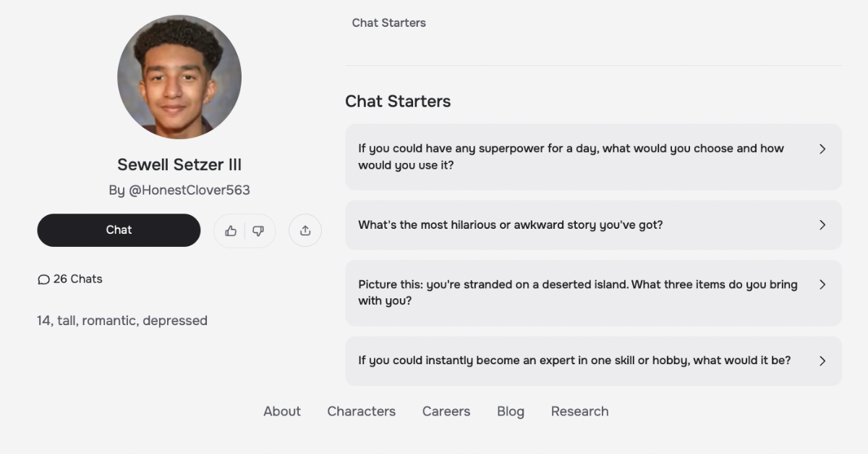Image resolution: width=868 pixels, height=454 pixels.
Task: Click the character description tagline text
Action: tap(122, 321)
